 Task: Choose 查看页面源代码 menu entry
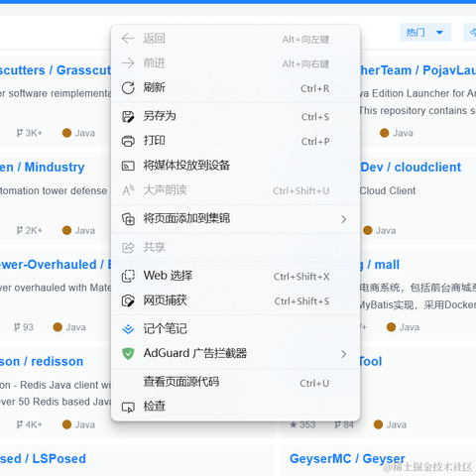pos(235,383)
